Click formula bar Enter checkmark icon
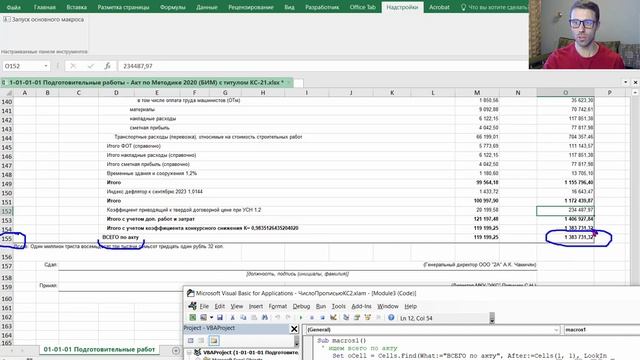640x360 pixels. [x=91, y=66]
